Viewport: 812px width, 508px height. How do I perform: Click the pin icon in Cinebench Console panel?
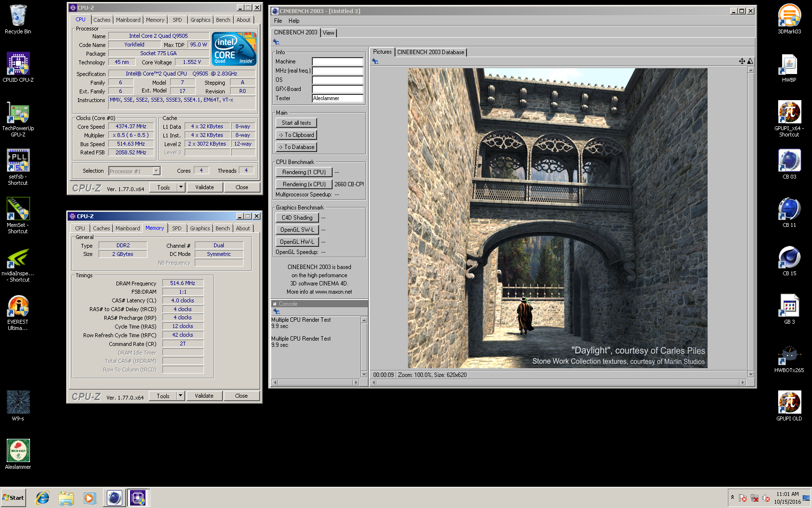pos(276,312)
